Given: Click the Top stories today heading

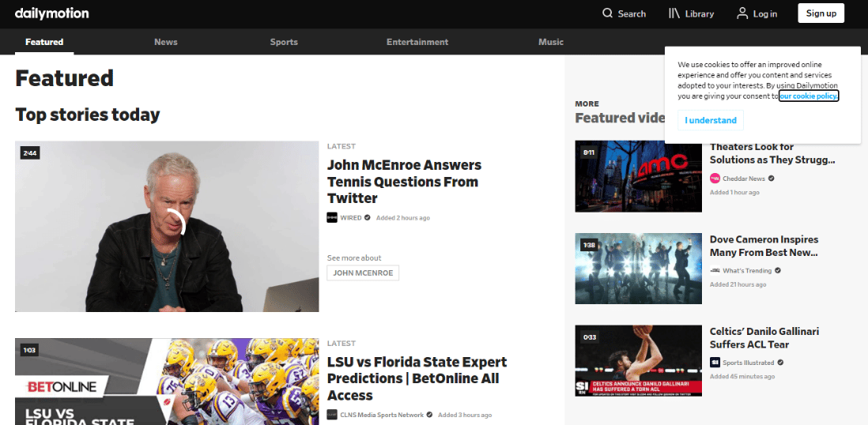Looking at the screenshot, I should 88,115.
